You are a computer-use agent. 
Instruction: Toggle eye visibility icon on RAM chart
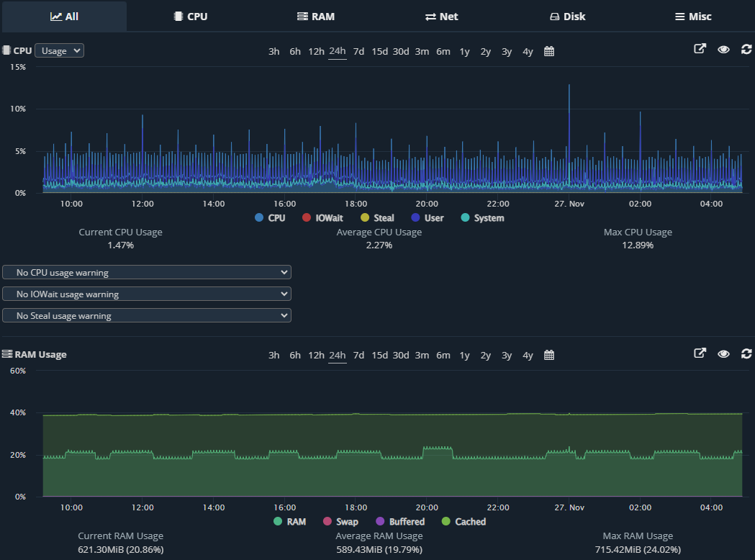tap(724, 353)
